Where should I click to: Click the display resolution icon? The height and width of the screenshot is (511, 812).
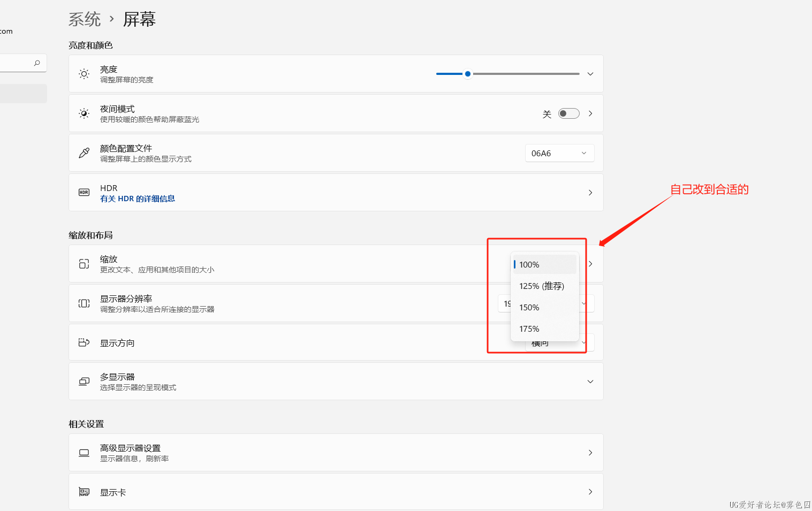[84, 303]
